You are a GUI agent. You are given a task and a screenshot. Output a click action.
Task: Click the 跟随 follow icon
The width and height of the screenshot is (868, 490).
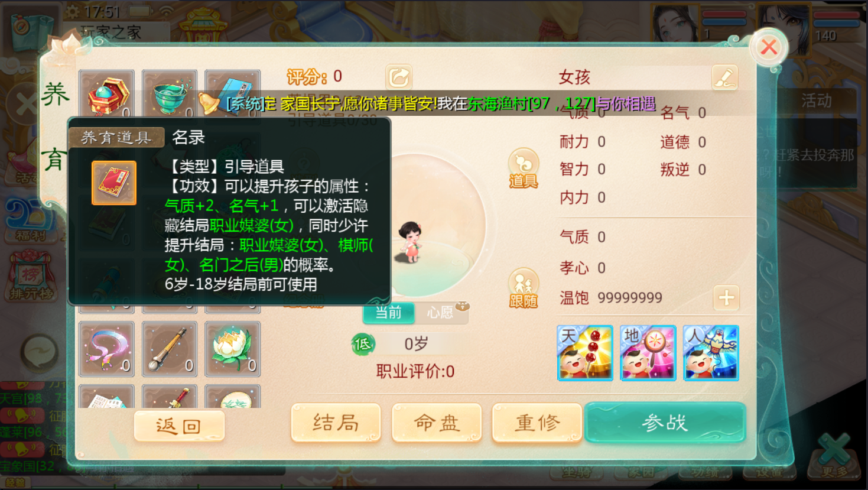[524, 288]
